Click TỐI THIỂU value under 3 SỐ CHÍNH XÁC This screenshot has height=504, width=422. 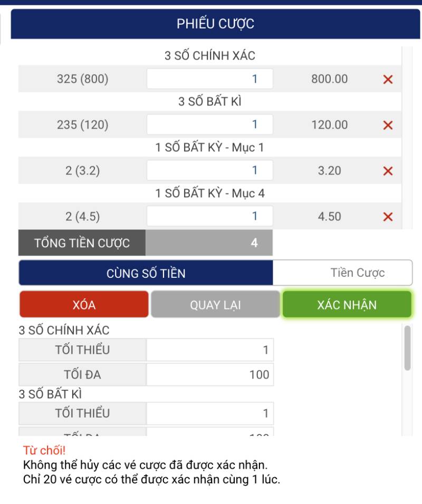tap(209, 350)
